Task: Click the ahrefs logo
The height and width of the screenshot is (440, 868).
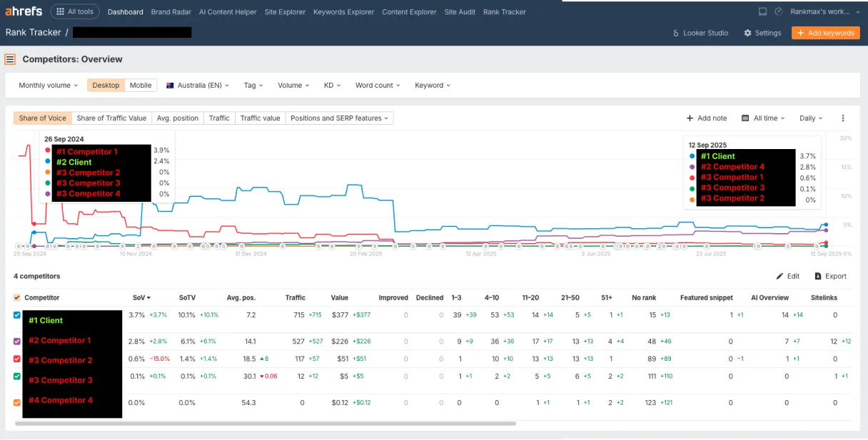Action: [24, 11]
